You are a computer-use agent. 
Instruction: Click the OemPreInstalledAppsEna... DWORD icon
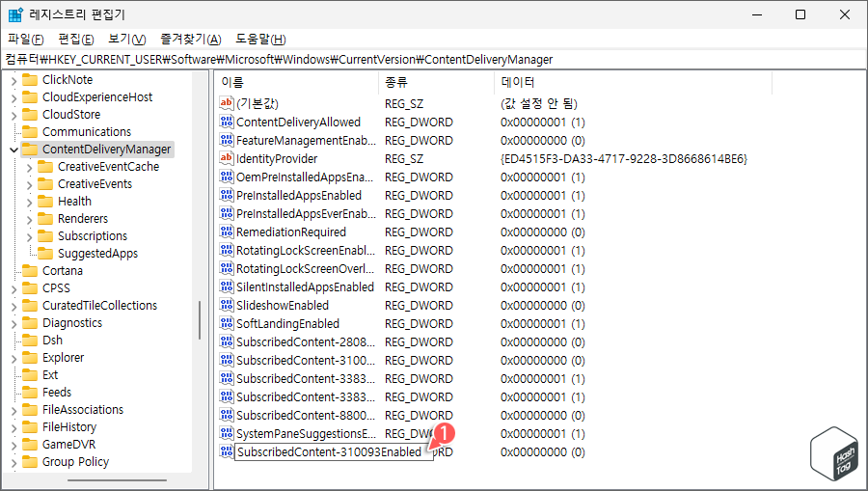(x=227, y=176)
